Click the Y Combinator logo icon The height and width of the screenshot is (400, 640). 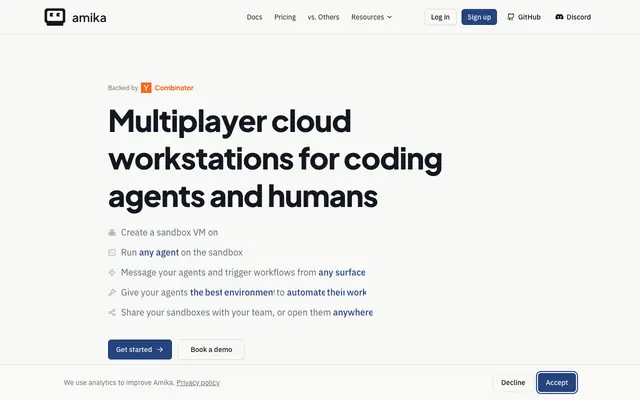(146, 88)
